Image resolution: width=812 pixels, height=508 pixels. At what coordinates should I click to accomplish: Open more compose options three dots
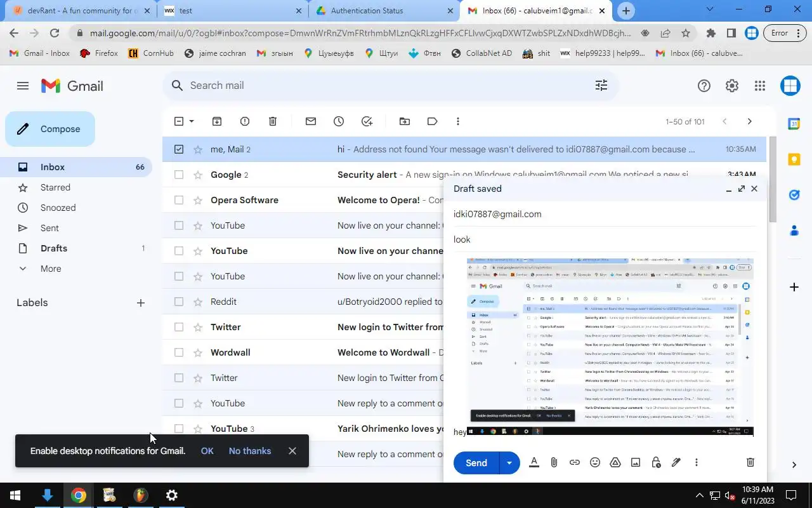tap(697, 462)
